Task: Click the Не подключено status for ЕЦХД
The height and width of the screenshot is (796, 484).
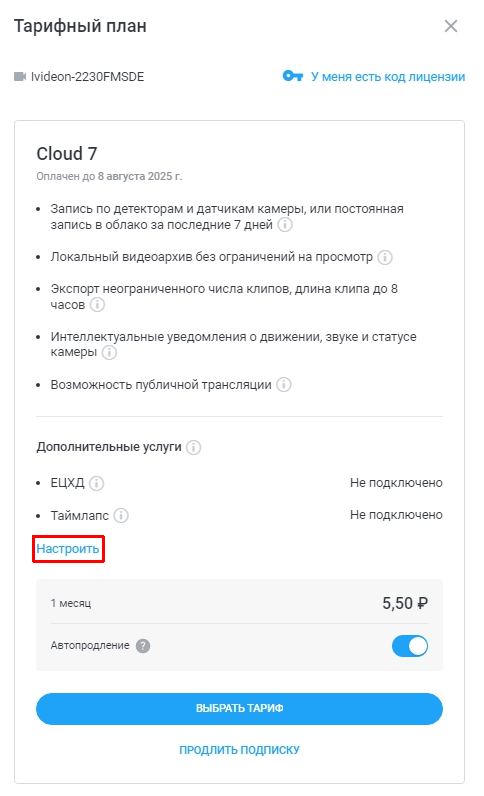Action: pos(396,483)
